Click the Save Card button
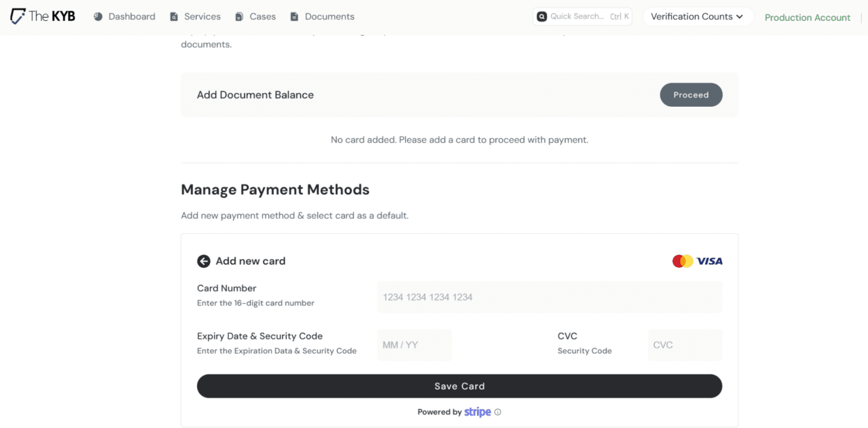Viewport: 868px width, 428px height. [459, 386]
